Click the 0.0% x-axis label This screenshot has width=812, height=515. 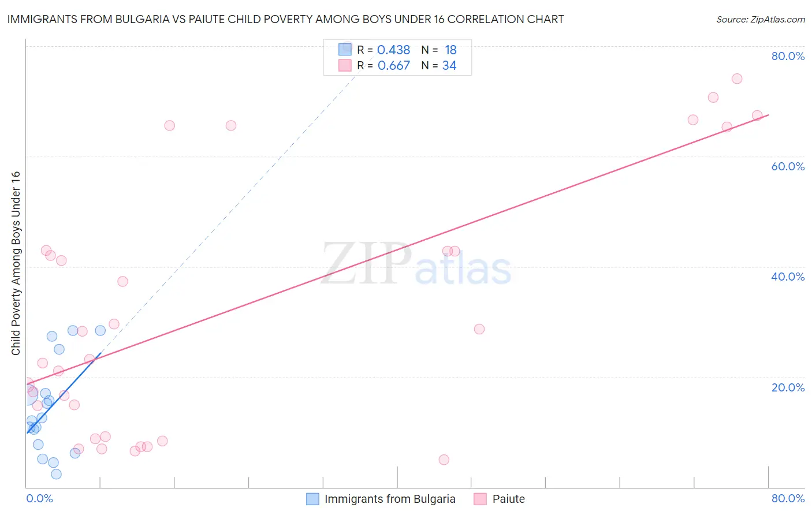(x=39, y=498)
